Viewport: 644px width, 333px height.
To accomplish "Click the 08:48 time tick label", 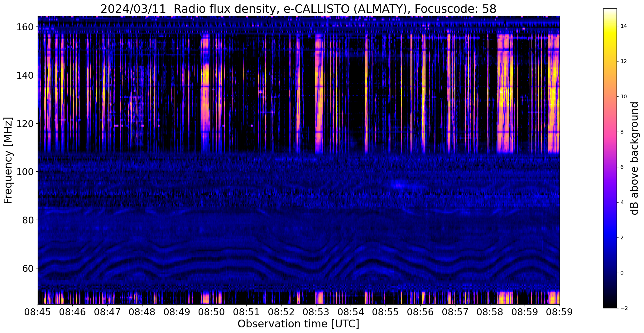I will point(142,312).
